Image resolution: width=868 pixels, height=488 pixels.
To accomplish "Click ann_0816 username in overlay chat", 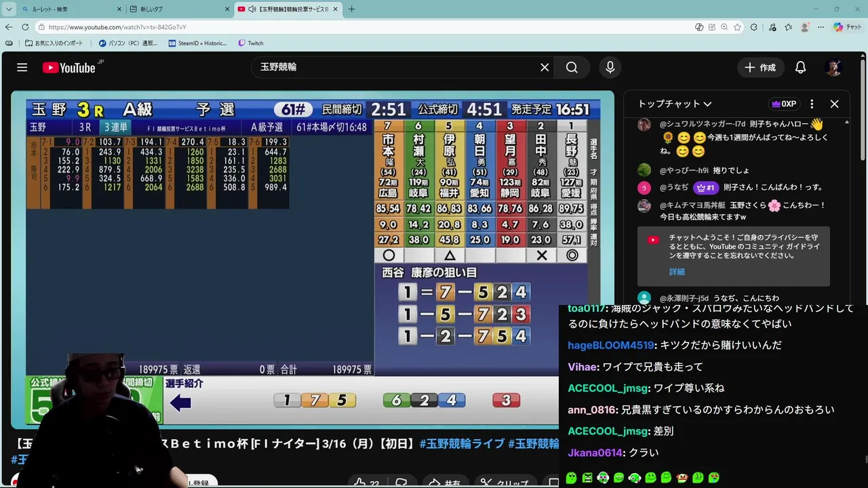I will click(593, 410).
